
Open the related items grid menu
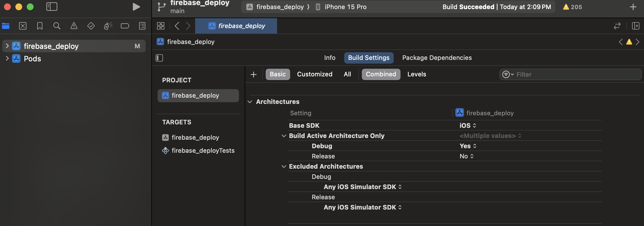[161, 26]
